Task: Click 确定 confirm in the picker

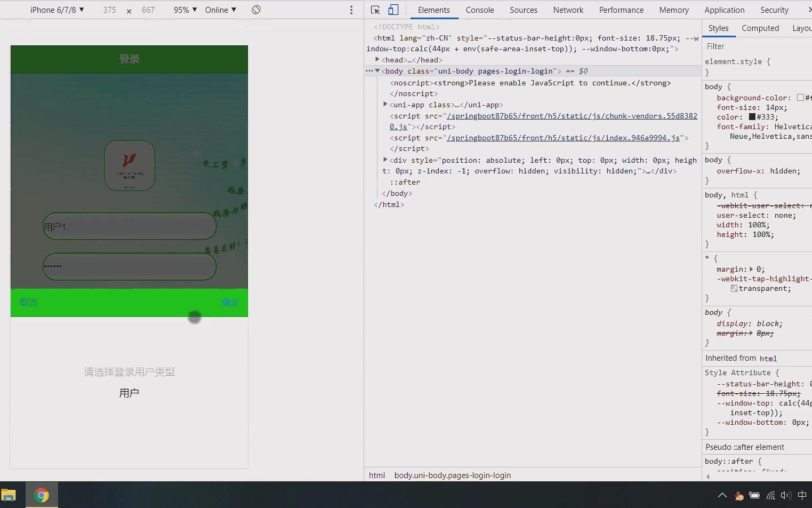Action: coord(230,303)
